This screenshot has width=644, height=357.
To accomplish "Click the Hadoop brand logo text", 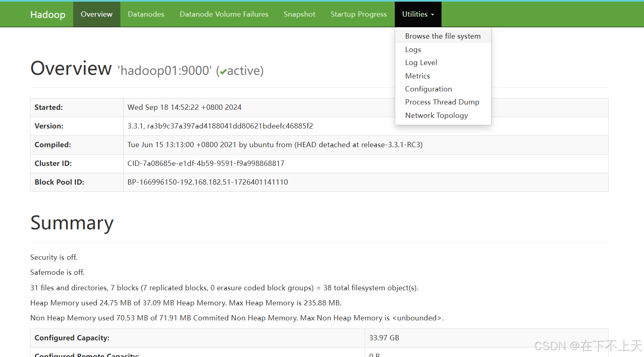I will tap(48, 15).
